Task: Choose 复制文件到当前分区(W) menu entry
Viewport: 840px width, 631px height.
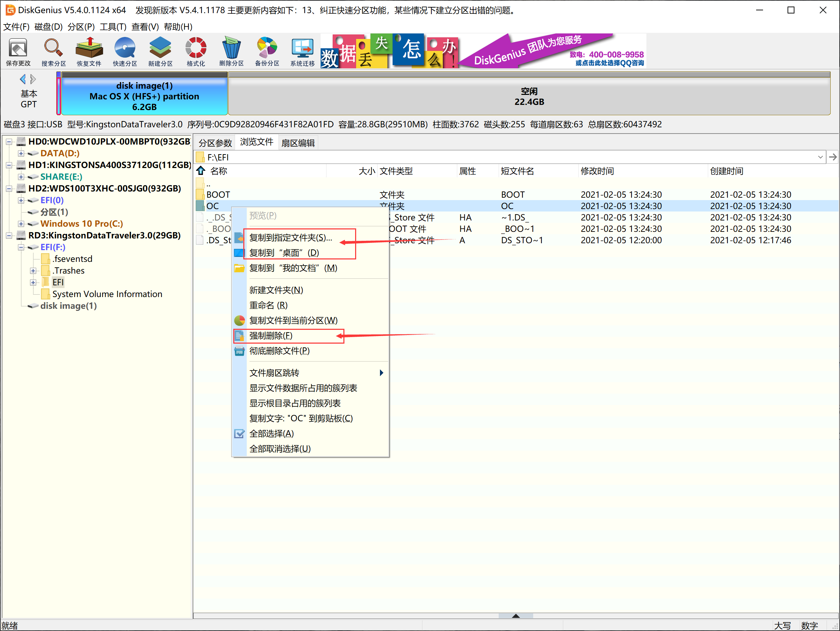Action: pyautogui.click(x=311, y=321)
